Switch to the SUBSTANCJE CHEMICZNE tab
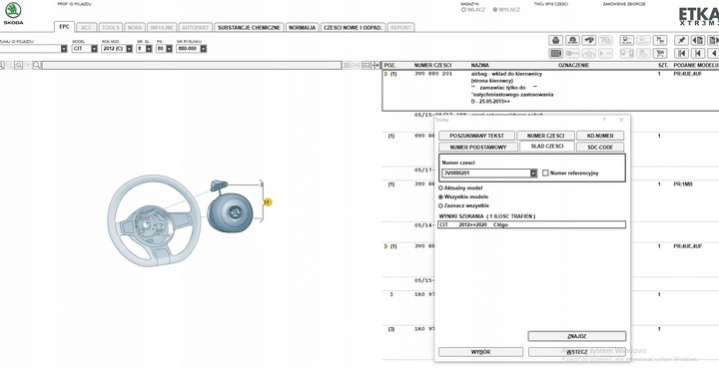719x368 pixels. tap(249, 27)
